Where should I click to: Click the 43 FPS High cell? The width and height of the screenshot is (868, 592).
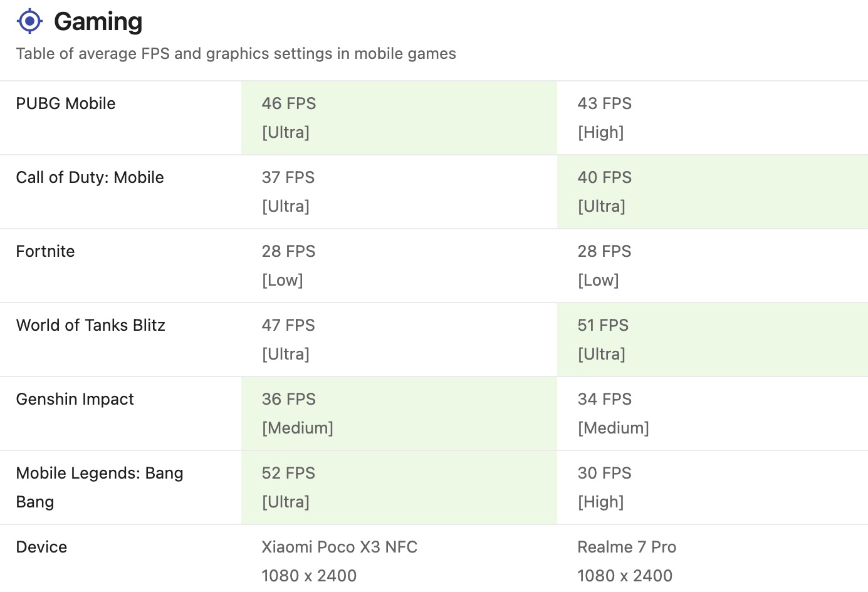(713, 118)
